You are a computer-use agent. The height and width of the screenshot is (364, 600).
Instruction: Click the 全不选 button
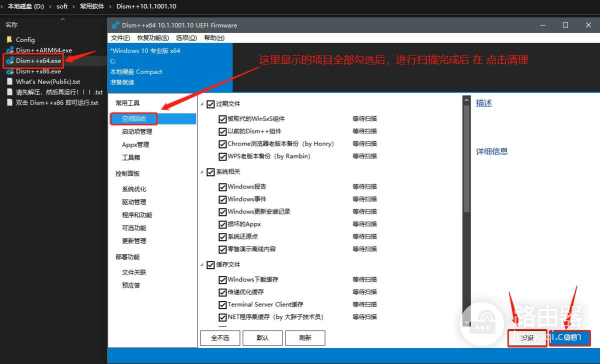pos(220,338)
